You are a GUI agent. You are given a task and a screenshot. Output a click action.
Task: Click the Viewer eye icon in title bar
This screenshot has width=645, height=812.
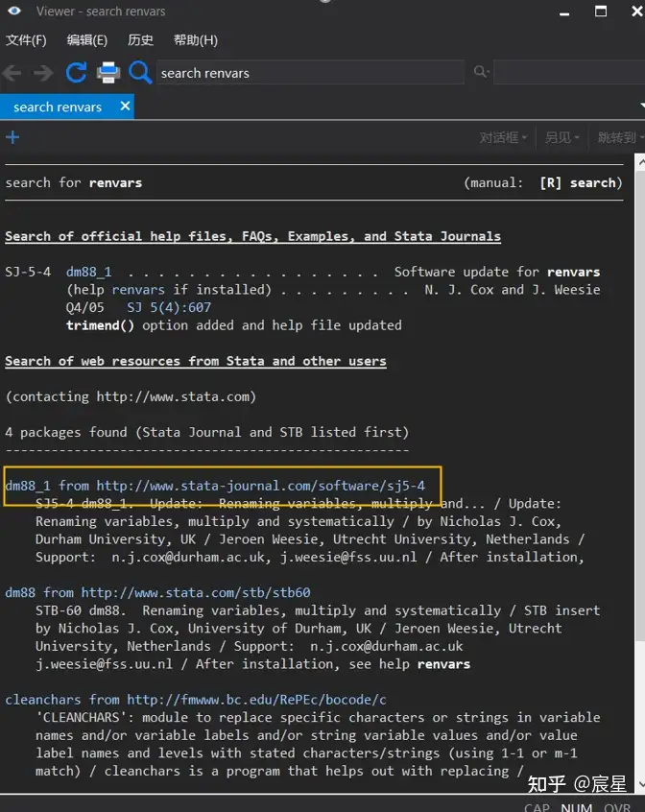[14, 11]
